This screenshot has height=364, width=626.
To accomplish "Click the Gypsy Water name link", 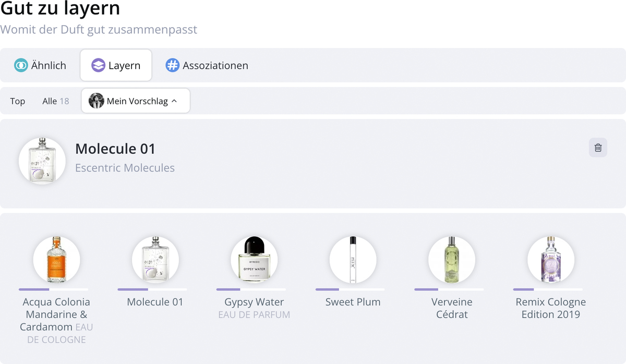I will point(254,302).
